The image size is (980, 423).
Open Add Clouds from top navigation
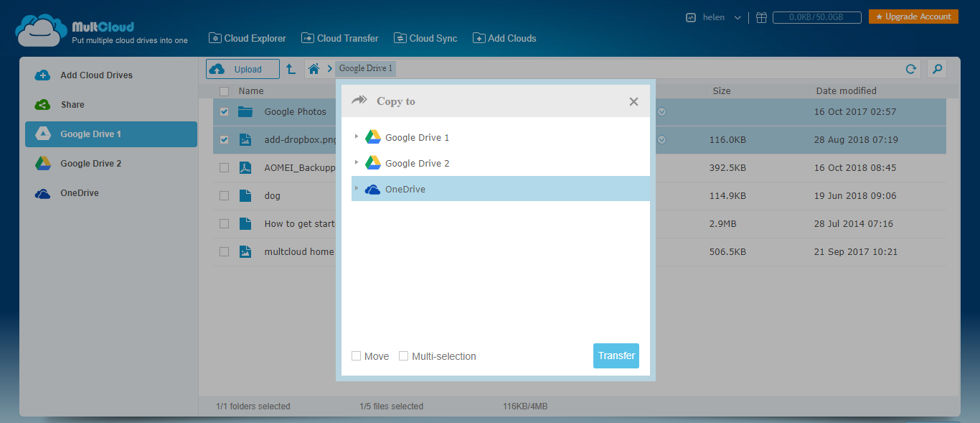click(504, 38)
